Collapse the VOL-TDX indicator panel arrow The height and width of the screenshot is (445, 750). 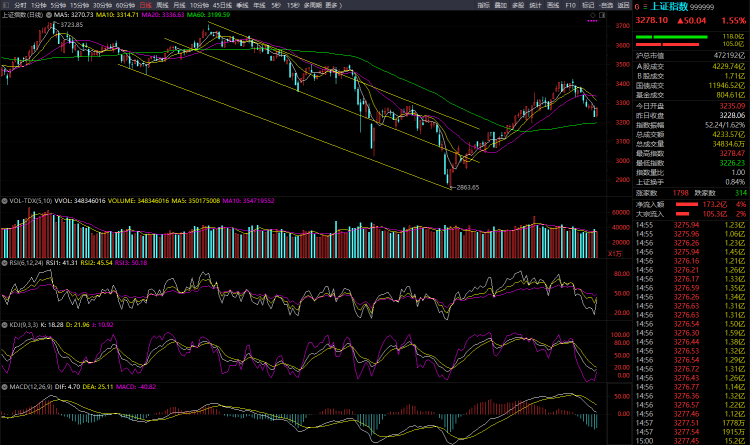pyautogui.click(x=3, y=201)
